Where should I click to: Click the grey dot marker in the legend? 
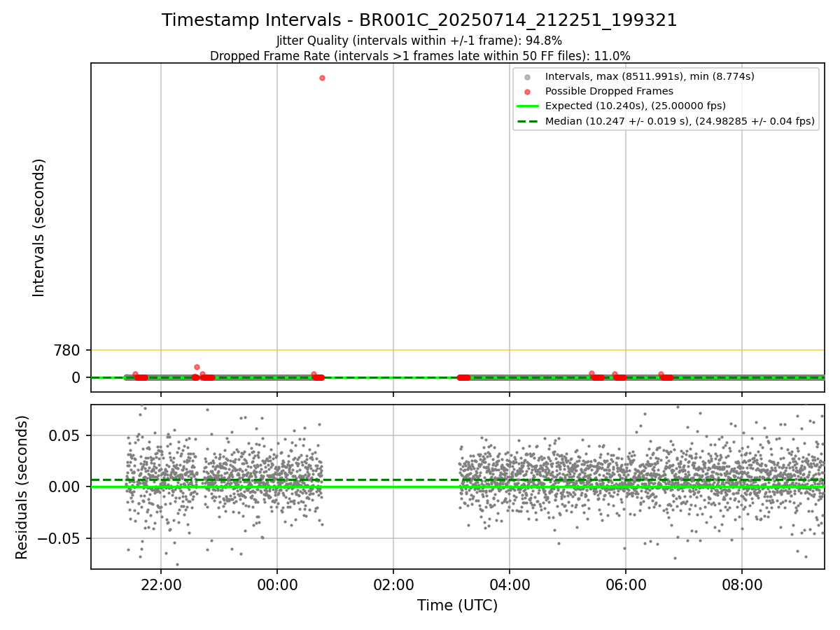(x=528, y=77)
